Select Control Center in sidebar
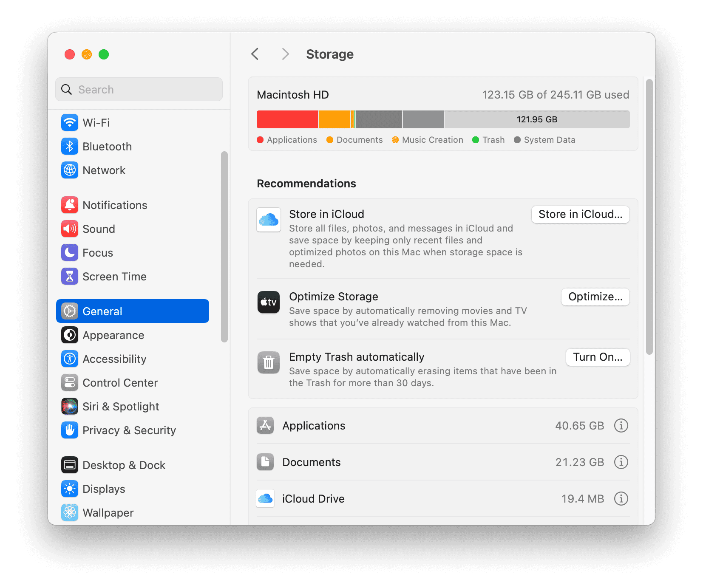This screenshot has height=588, width=703. (133, 383)
